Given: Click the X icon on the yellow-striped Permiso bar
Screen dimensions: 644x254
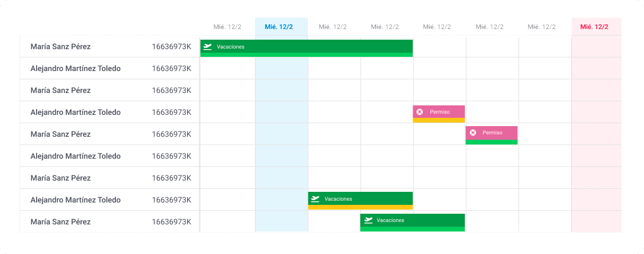Looking at the screenshot, I should (420, 112).
